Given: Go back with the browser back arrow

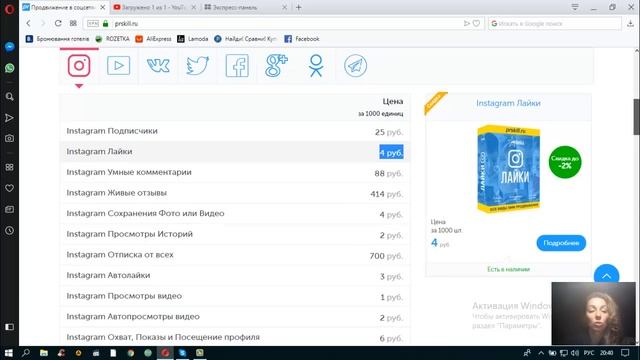Looking at the screenshot, I should coord(28,23).
